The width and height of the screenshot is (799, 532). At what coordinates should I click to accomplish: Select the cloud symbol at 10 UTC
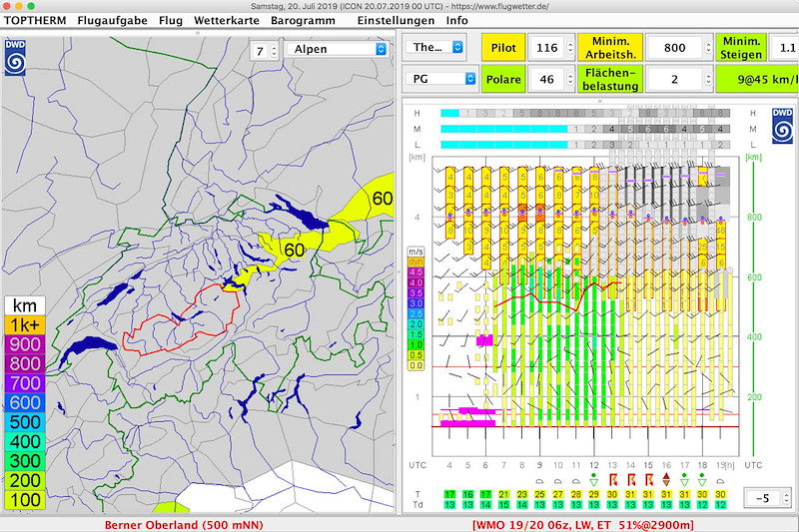558,480
